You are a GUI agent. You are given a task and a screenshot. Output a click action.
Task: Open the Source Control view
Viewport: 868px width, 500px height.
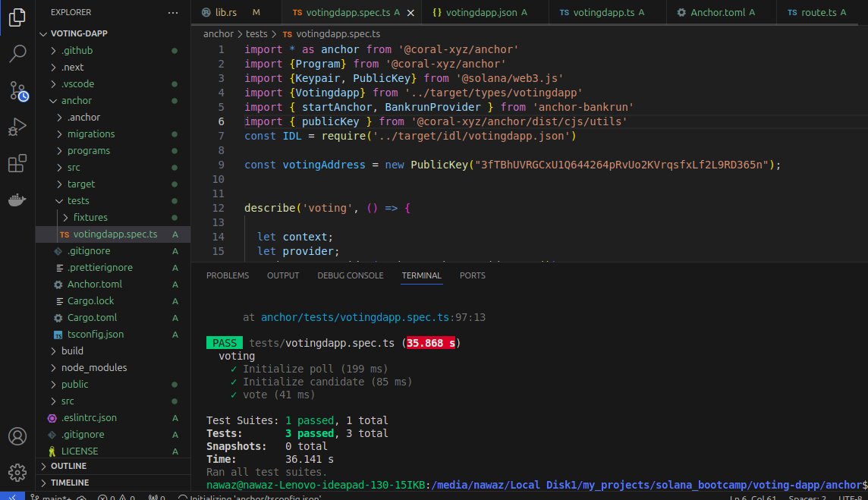(17, 91)
